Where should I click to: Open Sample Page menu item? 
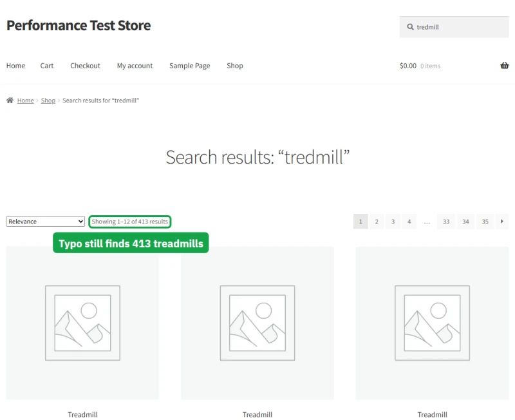pyautogui.click(x=189, y=66)
